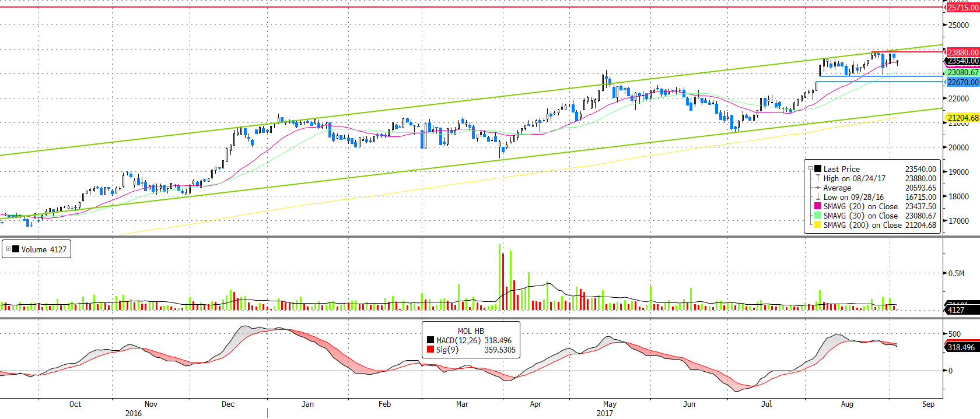Screen dimensions: 980x419
Task: Click the 20000 price axis tick label
Action: (x=958, y=147)
